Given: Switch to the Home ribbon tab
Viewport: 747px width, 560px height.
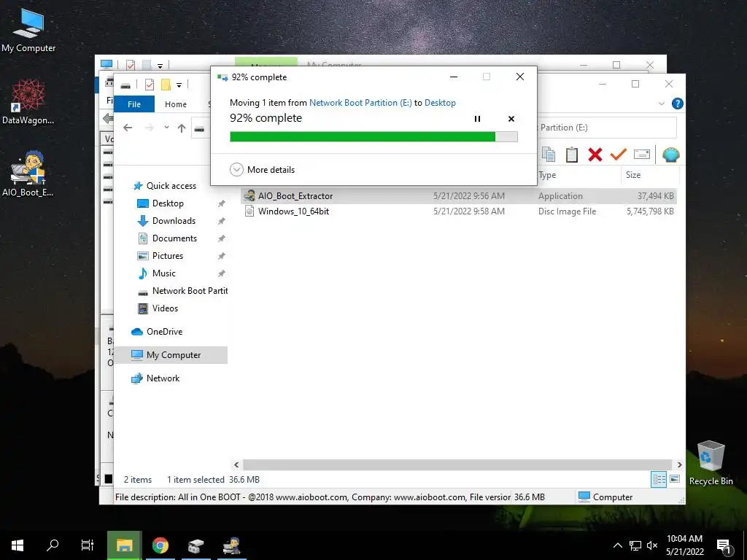Looking at the screenshot, I should click(x=176, y=104).
